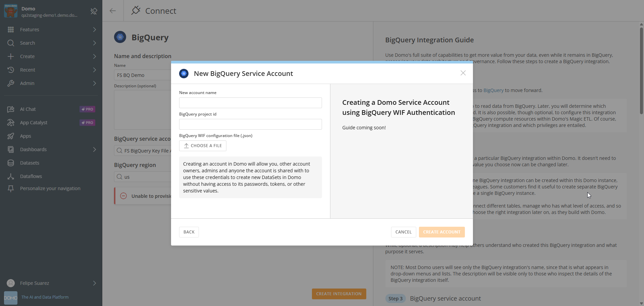
Task: Click the Step 3 badge in guide
Action: tap(395, 299)
